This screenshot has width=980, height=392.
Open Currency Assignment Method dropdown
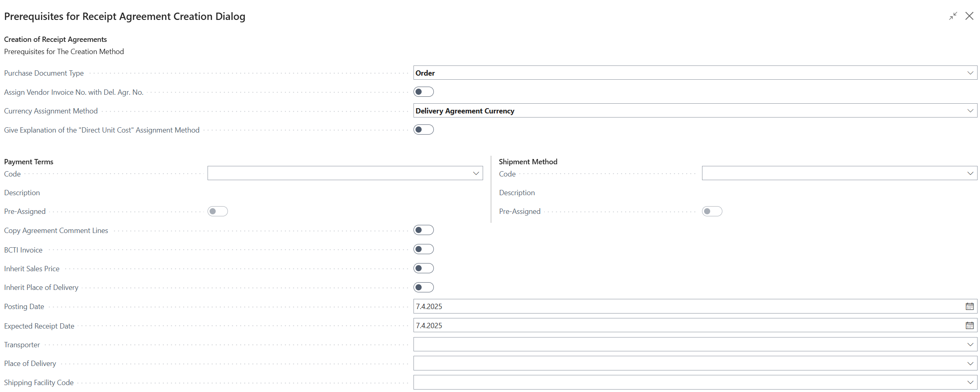[x=970, y=111]
